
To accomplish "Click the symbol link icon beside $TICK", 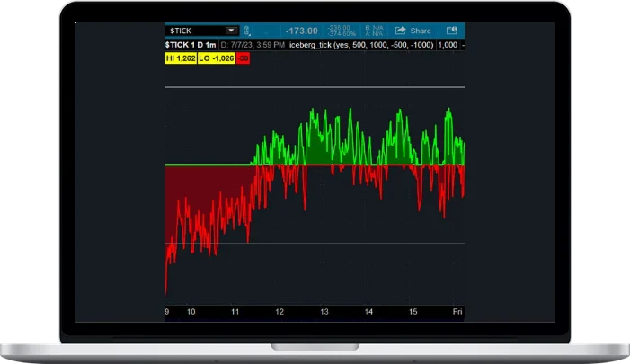I will tap(250, 31).
